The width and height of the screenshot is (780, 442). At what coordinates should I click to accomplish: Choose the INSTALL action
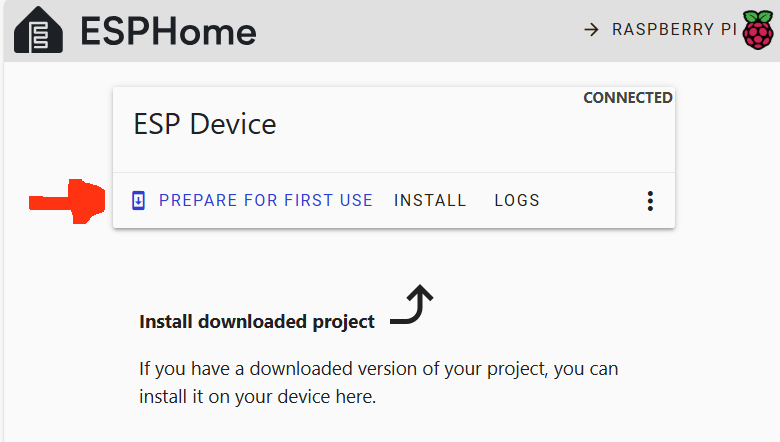click(x=430, y=200)
